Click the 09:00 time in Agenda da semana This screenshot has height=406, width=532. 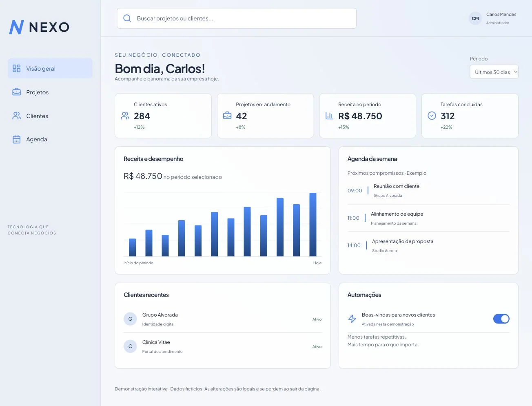click(355, 191)
